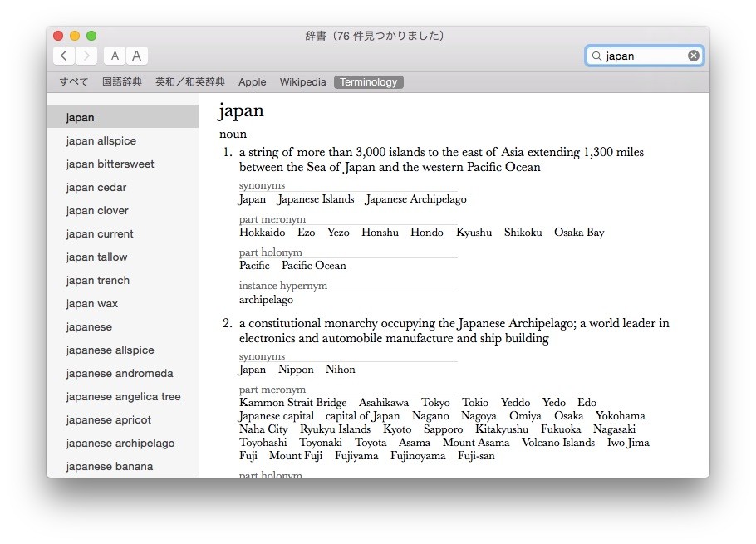Open the Sapporo meronym link

pos(443,429)
